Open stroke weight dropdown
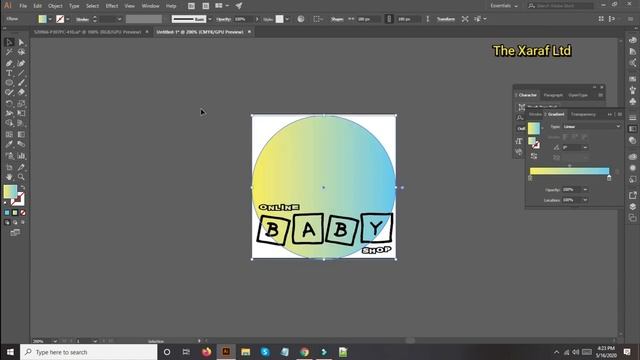Viewport: 640px width, 360px height. [x=119, y=19]
